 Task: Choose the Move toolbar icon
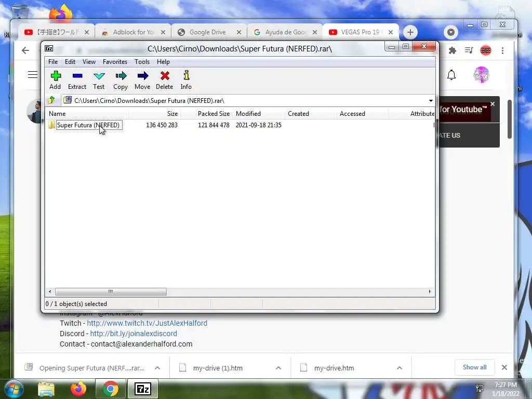click(142, 81)
